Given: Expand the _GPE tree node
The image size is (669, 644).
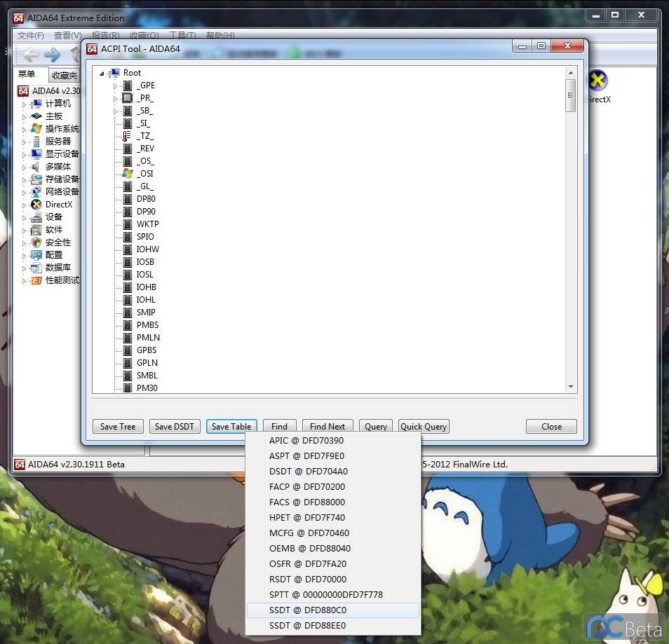Looking at the screenshot, I should click(116, 86).
